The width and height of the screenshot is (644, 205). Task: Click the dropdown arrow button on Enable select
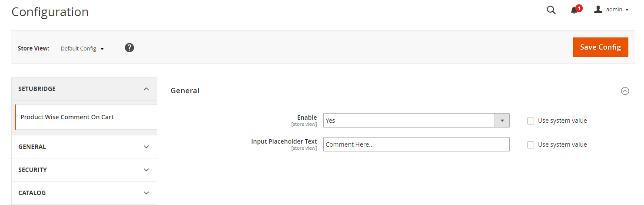pos(502,121)
